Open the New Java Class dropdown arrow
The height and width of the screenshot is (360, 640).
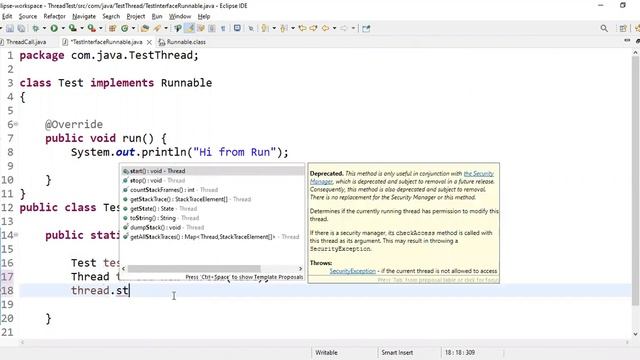pyautogui.click(x=133, y=28)
